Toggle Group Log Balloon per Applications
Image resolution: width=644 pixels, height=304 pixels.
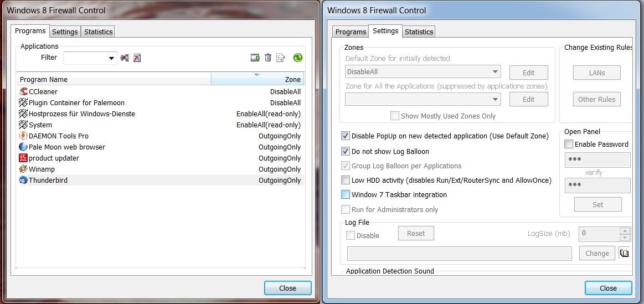click(346, 166)
